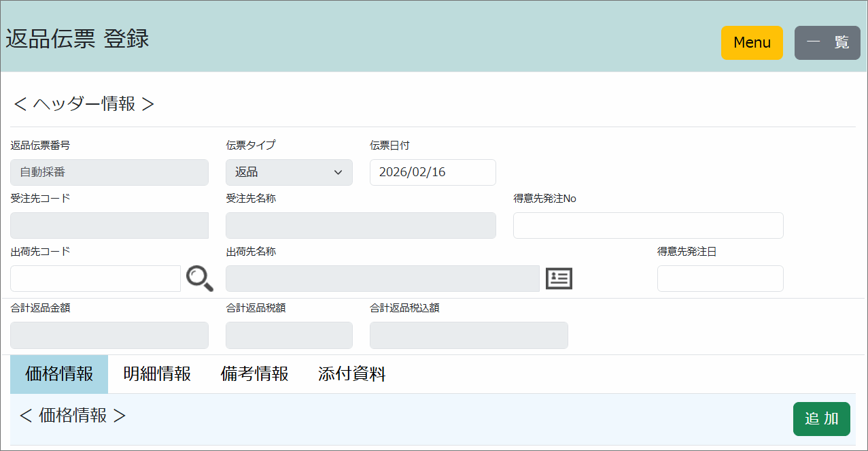Click the 出荷先名称 field
The image size is (868, 451).
coord(382,278)
